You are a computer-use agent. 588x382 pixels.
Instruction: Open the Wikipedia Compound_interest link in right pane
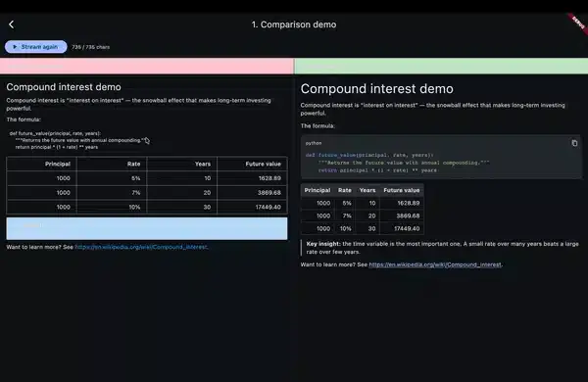pos(435,264)
